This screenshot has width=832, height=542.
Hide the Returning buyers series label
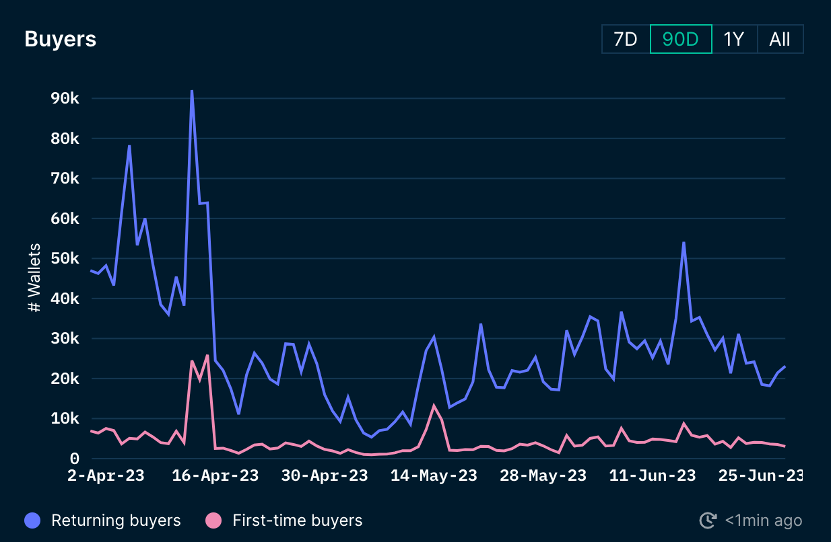[116, 521]
